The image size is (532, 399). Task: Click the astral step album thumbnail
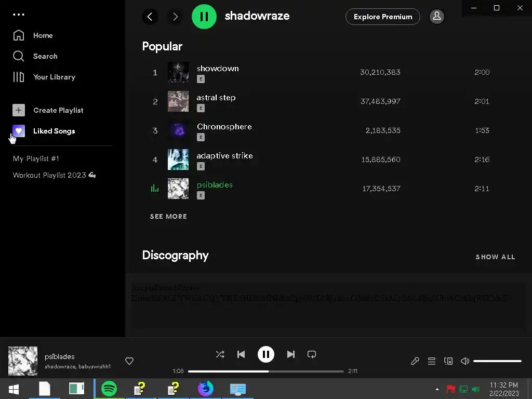[178, 101]
